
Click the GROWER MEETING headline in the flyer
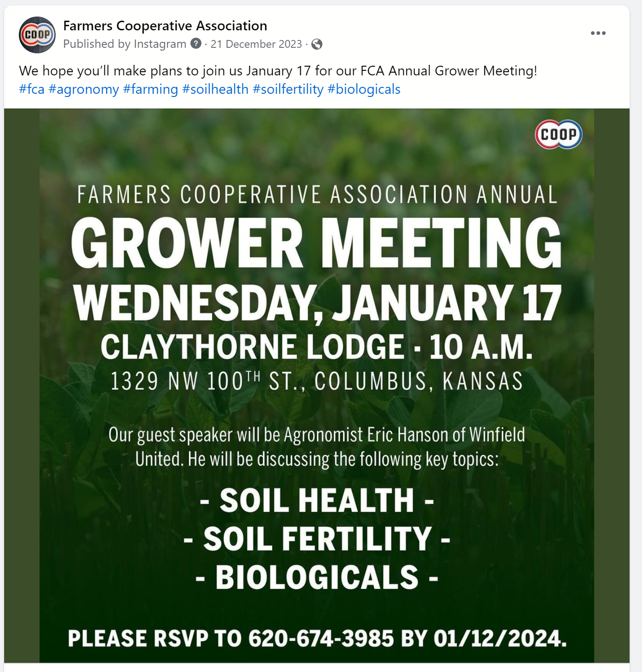tap(316, 243)
